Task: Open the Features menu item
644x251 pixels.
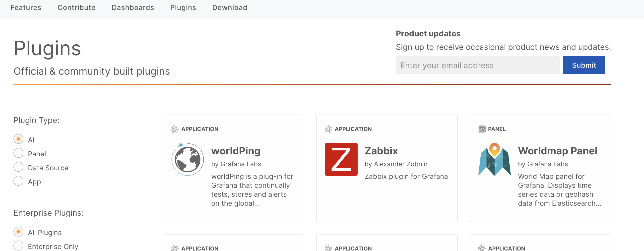Action: [26, 7]
